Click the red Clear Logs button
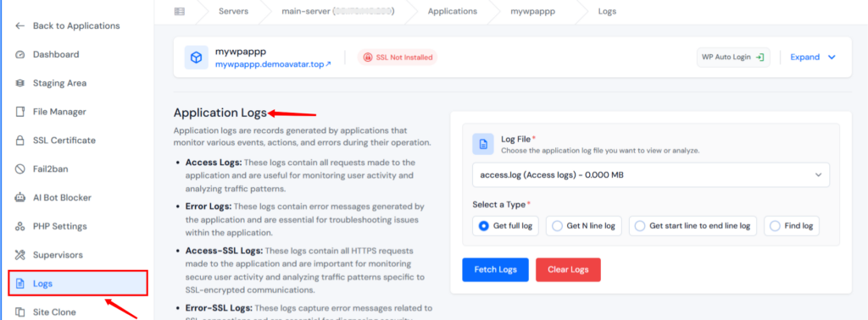The width and height of the screenshot is (868, 320). point(568,270)
